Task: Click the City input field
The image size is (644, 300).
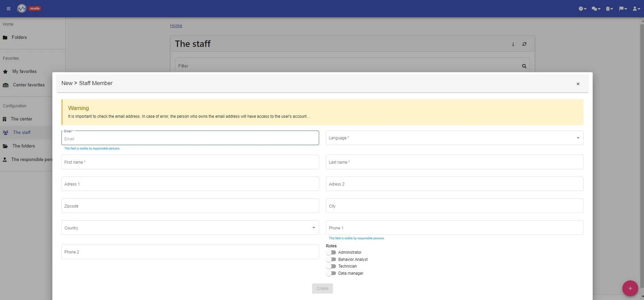Action: tap(454, 206)
